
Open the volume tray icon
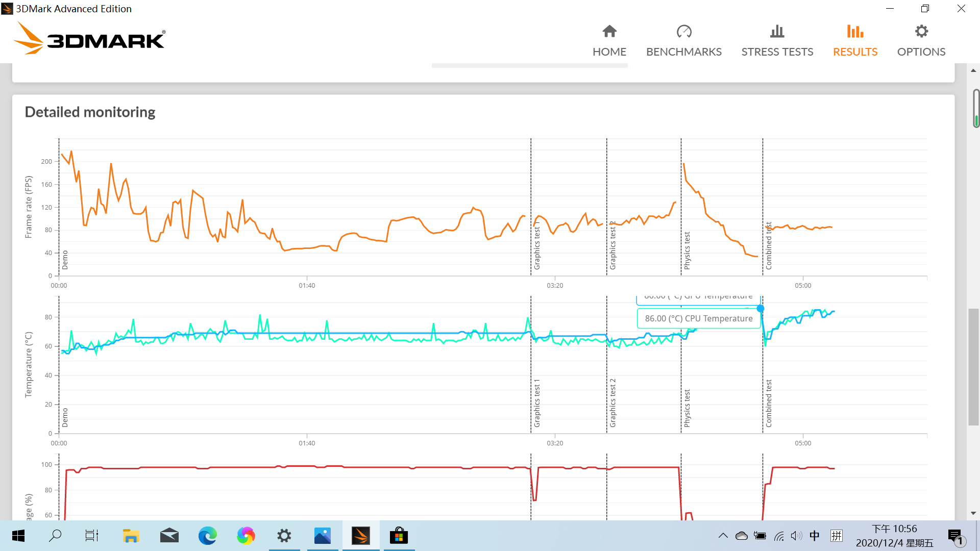796,536
